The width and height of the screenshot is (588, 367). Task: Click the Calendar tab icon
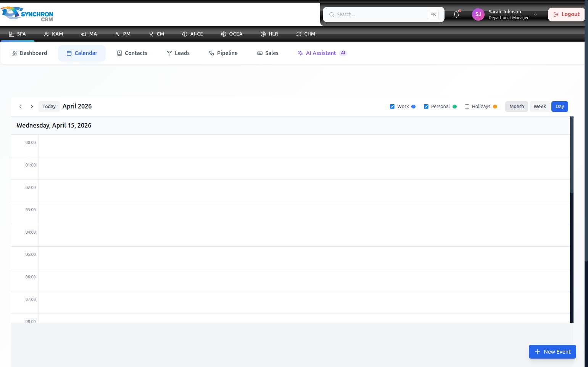69,53
